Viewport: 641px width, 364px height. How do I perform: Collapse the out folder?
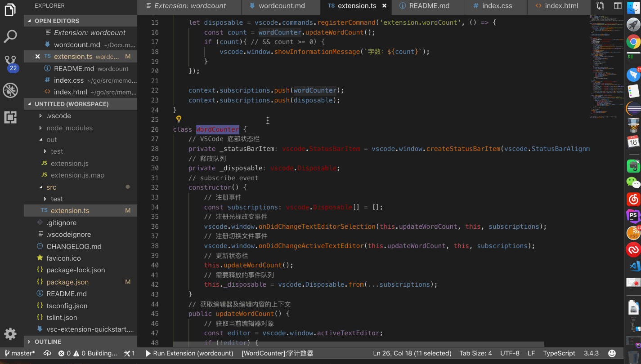81,139
